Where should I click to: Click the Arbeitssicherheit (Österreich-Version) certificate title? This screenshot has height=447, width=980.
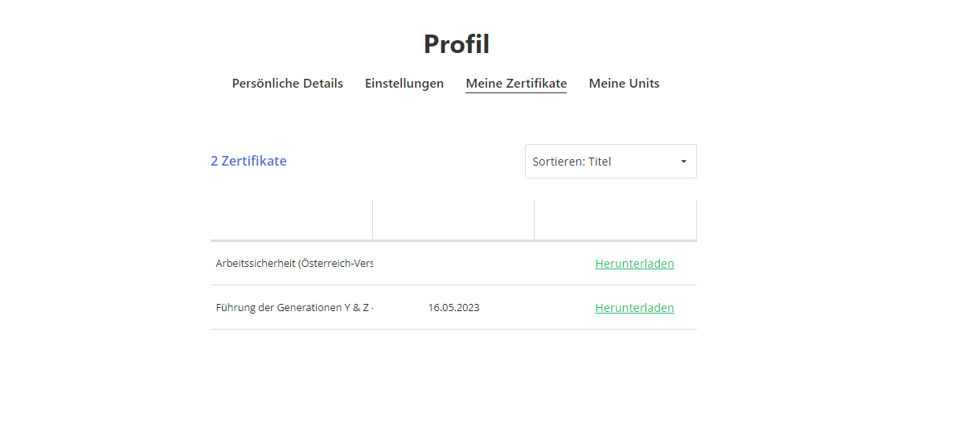pos(294,264)
